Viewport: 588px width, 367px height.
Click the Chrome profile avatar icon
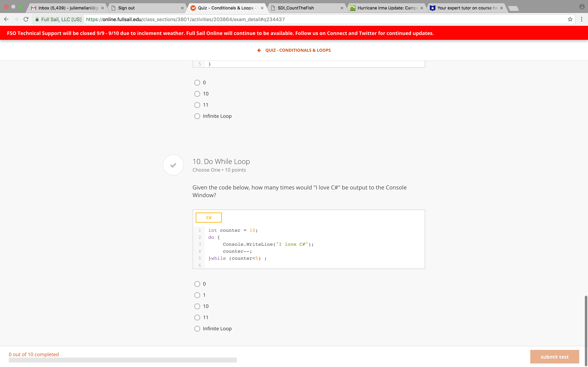pyautogui.click(x=582, y=7)
